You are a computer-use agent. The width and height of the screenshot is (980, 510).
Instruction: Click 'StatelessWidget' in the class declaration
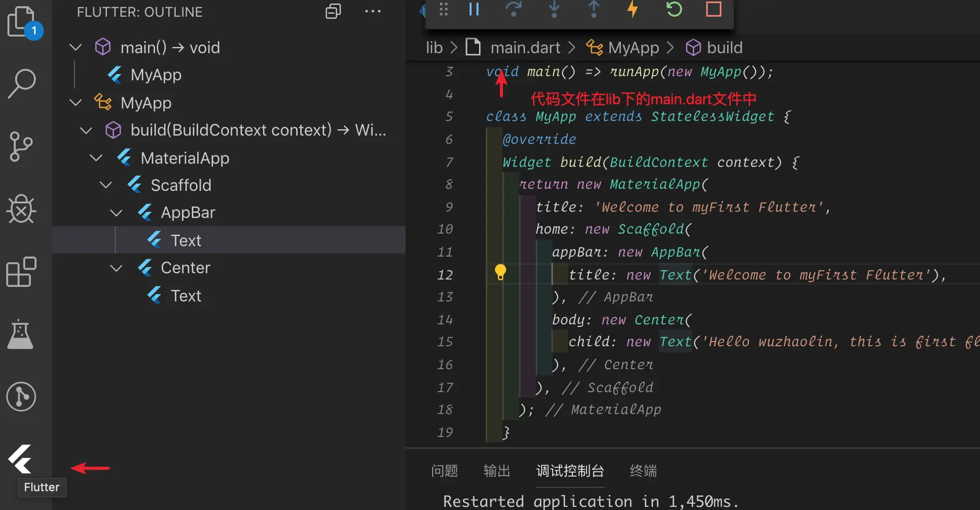tap(712, 116)
